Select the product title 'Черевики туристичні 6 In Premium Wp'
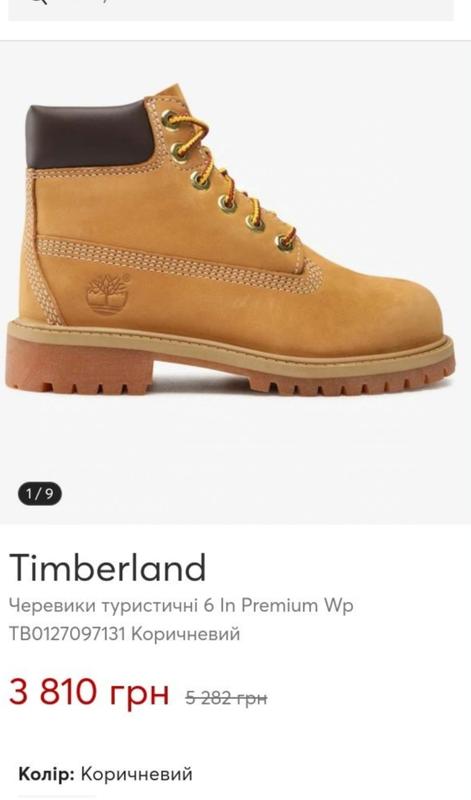471x800 pixels. coord(181,606)
